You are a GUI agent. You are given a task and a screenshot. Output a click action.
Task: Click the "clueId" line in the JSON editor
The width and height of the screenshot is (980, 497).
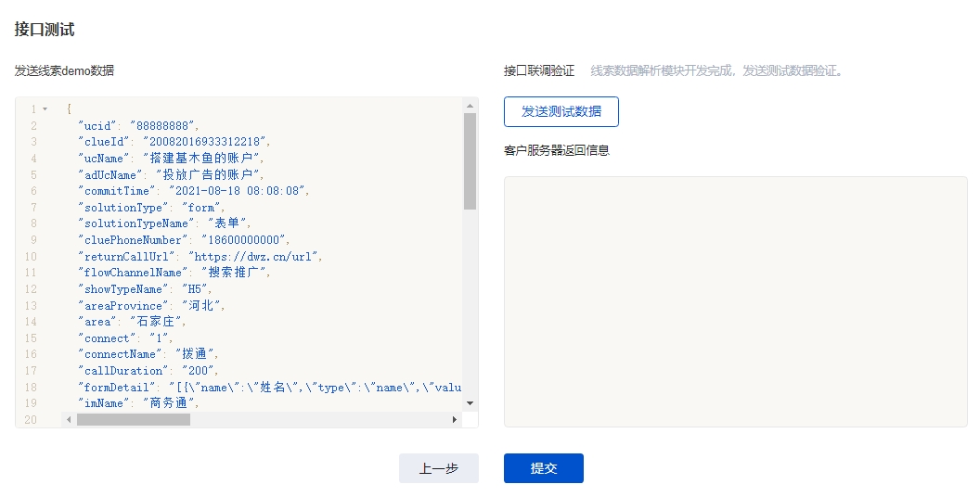173,142
